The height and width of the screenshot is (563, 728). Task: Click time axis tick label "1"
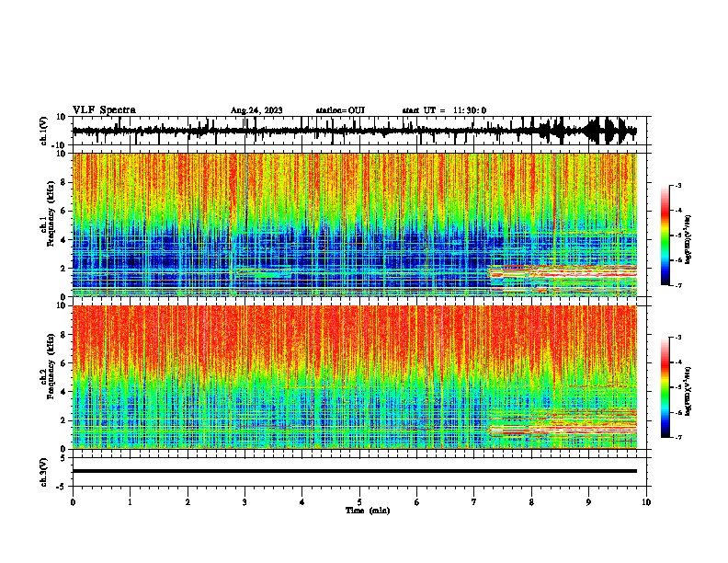131,502
